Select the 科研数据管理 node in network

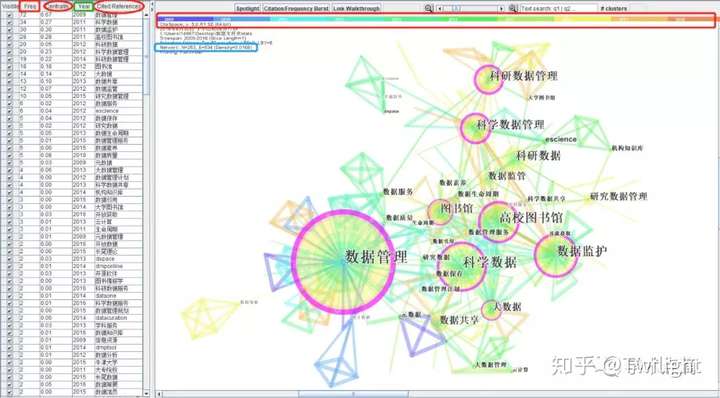coord(489,79)
